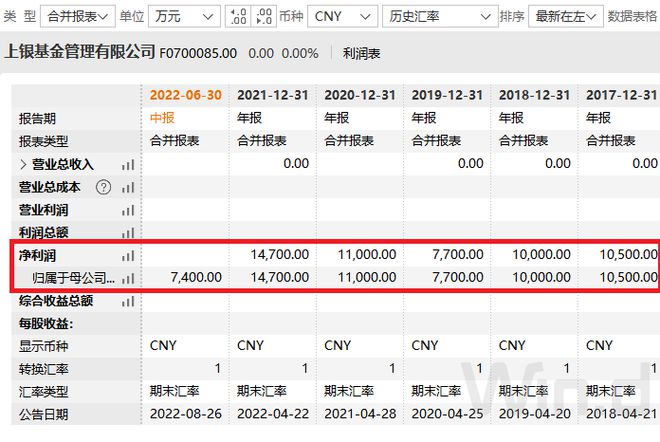Select 11,000.00 in 净利润 row
The height and width of the screenshot is (442, 660).
[x=367, y=255]
